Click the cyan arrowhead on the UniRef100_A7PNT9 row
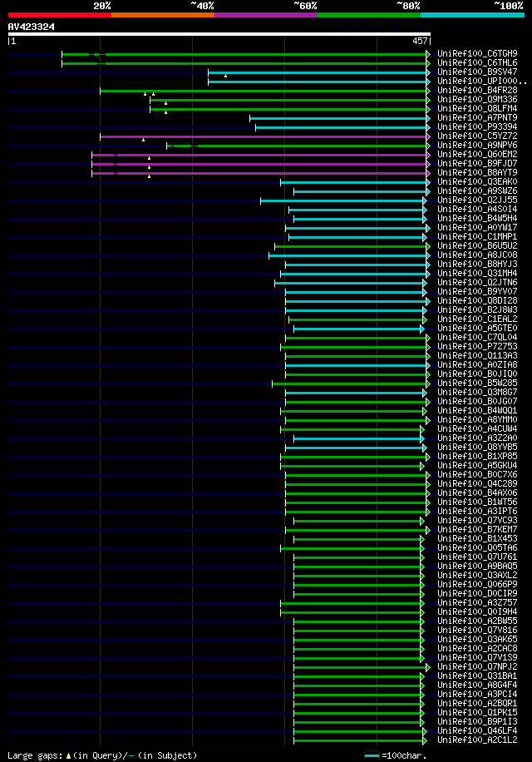 [428, 118]
